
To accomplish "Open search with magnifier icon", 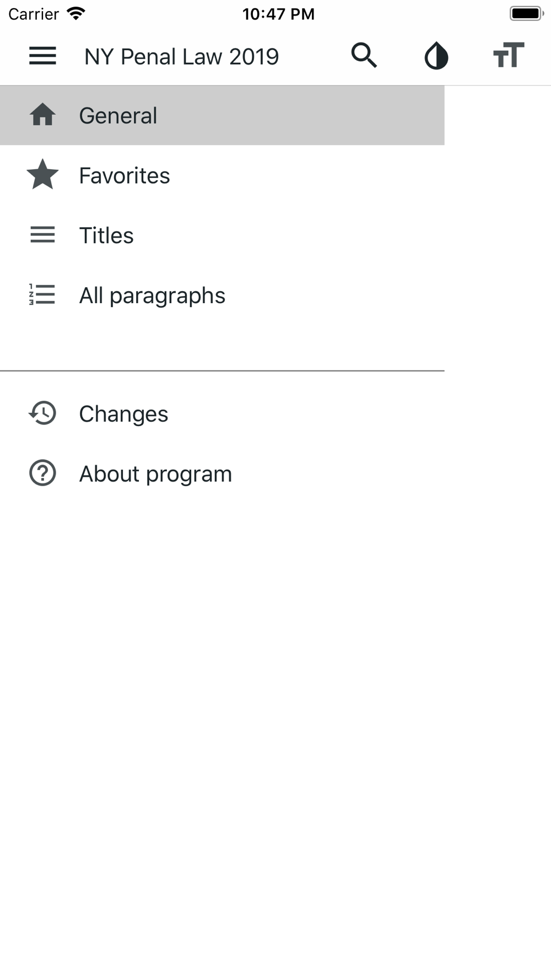I will point(364,56).
